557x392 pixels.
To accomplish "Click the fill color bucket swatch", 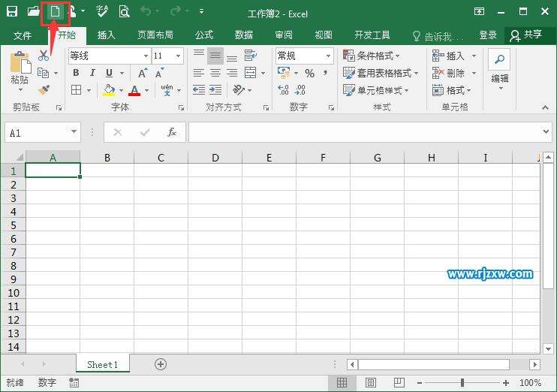I will [109, 90].
